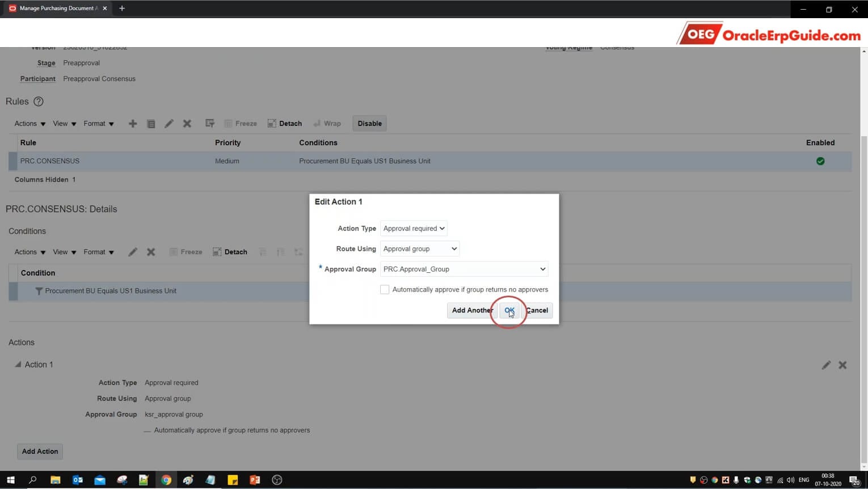Open the Route Using dropdown

[420, 249]
